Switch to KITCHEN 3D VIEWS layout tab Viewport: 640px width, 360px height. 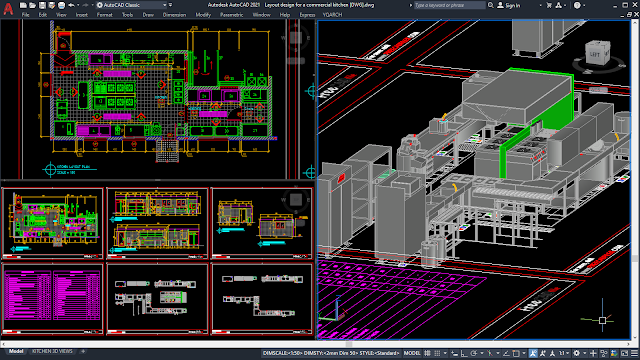coord(52,351)
